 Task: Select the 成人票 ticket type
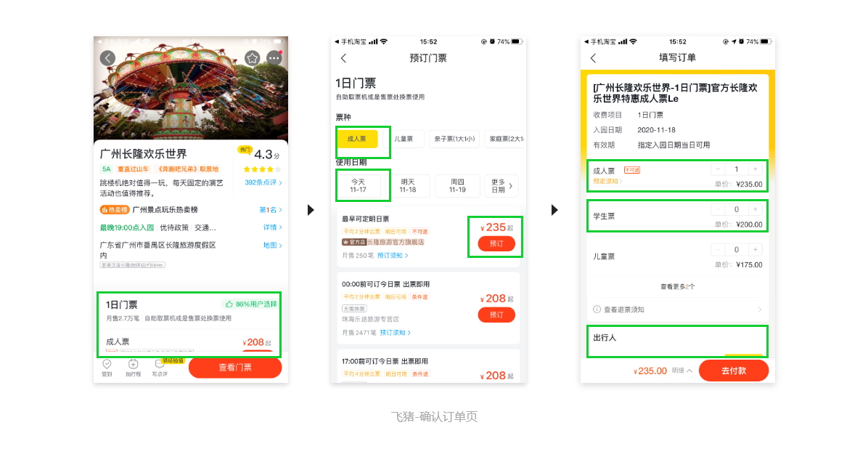(x=357, y=139)
